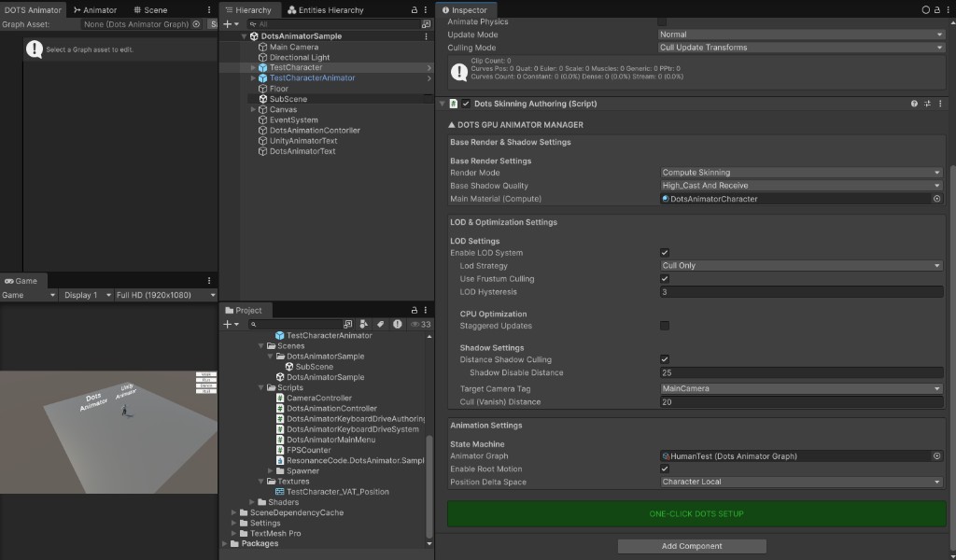The width and height of the screenshot is (956, 560).
Task: Click Search by Label tag icon
Action: (381, 324)
